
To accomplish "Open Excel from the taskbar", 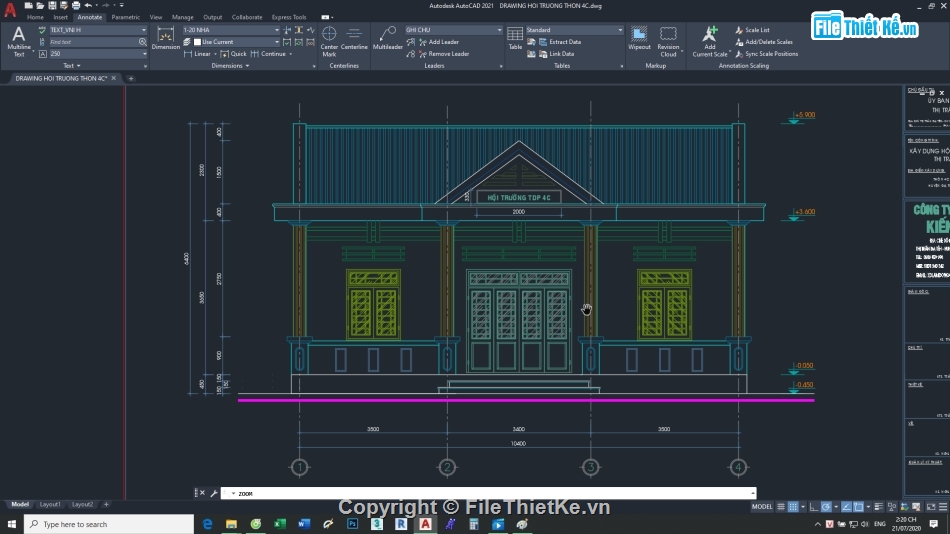I will (x=280, y=524).
